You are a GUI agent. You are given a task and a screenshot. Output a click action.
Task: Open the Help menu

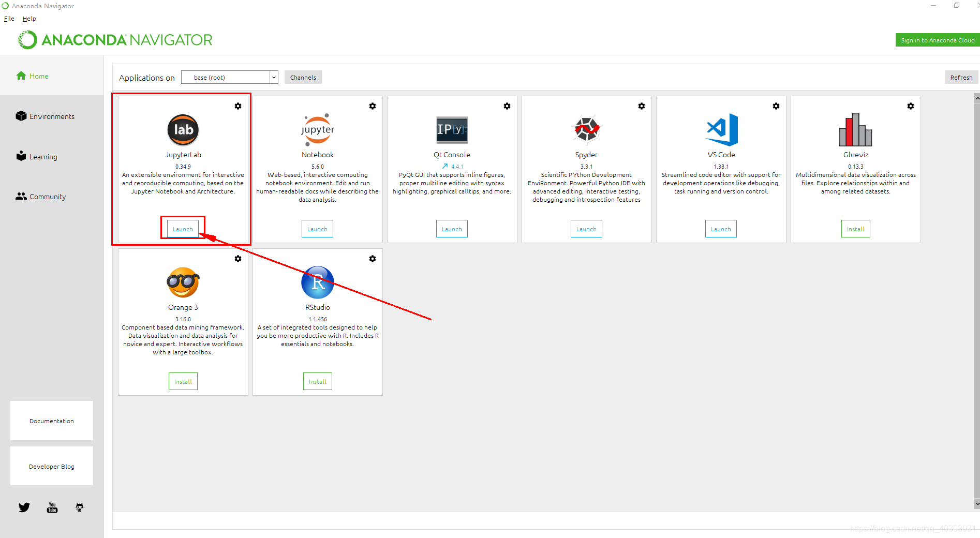pyautogui.click(x=29, y=19)
